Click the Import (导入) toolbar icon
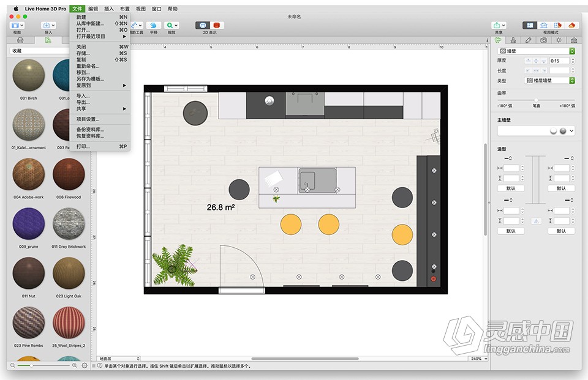 (x=48, y=25)
